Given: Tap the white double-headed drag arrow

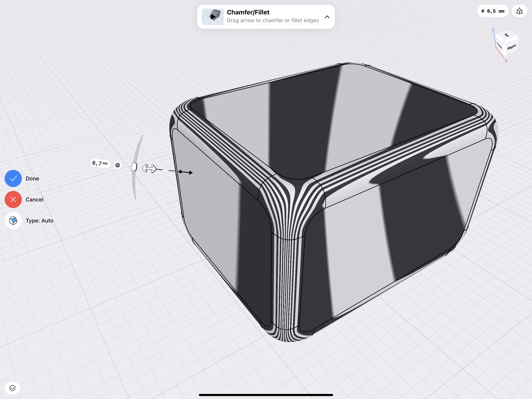Looking at the screenshot, I should [149, 168].
